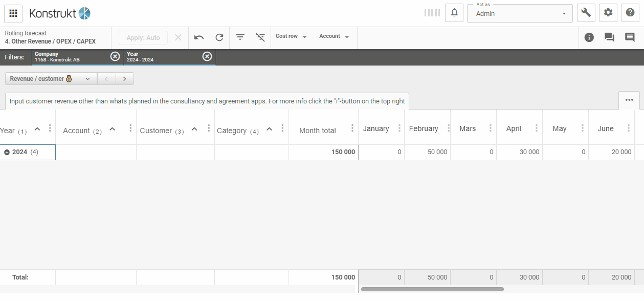This screenshot has height=301, width=644.
Task: Remove the Company filter
Action: coord(115,56)
